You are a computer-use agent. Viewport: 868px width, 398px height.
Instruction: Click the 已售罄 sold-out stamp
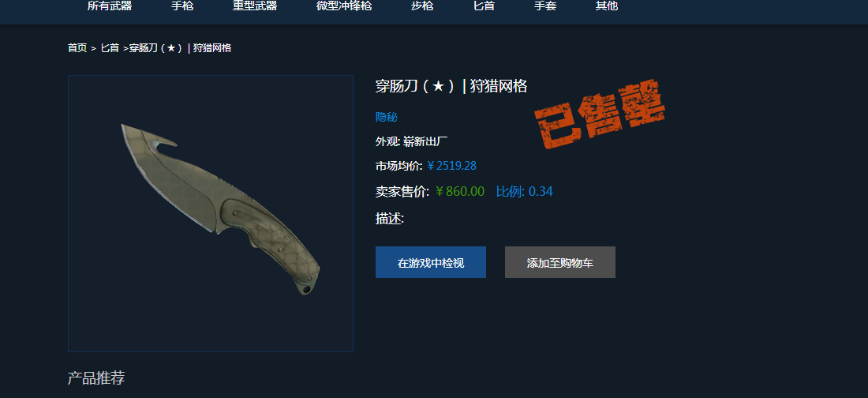(x=600, y=115)
